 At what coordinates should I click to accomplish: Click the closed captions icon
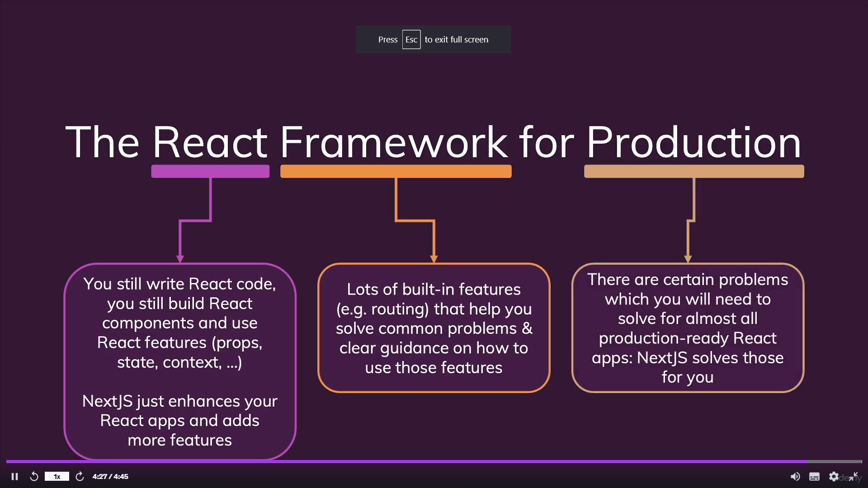click(814, 476)
